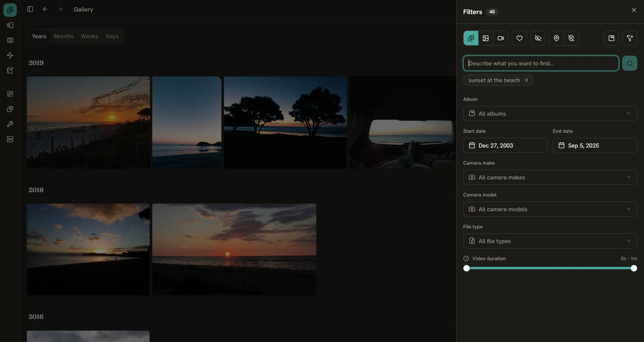Switch to the Days tab
This screenshot has height=342, width=644.
(x=112, y=36)
